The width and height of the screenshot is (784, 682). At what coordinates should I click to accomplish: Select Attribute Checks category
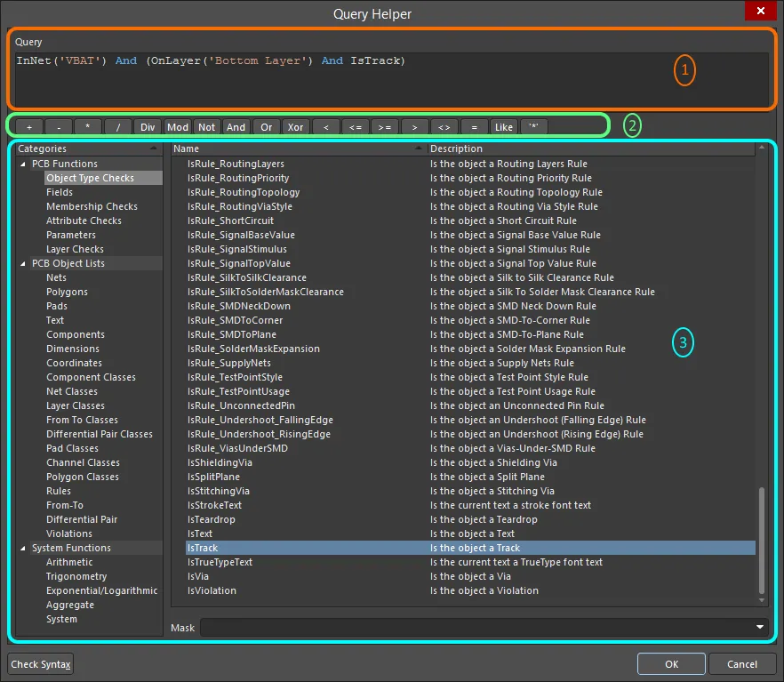click(84, 221)
